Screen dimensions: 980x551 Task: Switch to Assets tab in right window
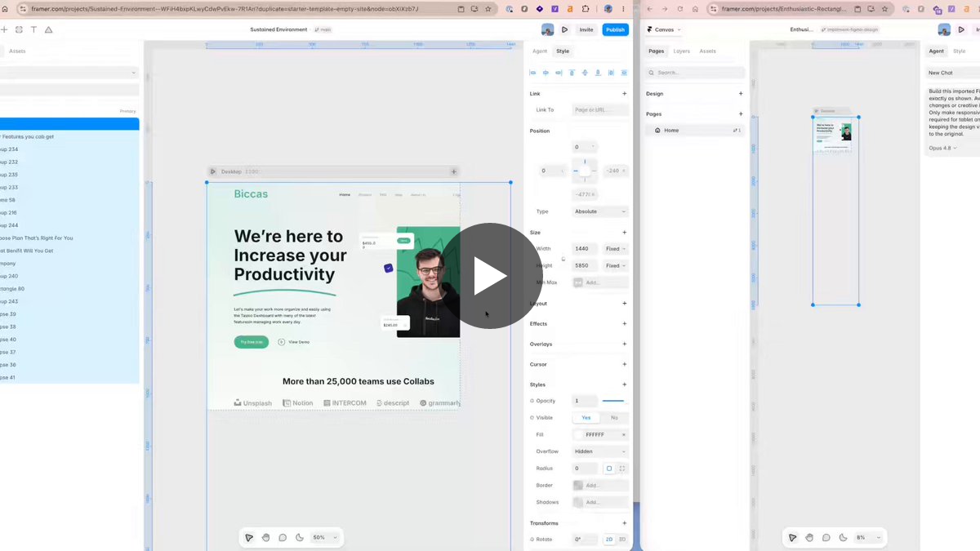pos(707,51)
